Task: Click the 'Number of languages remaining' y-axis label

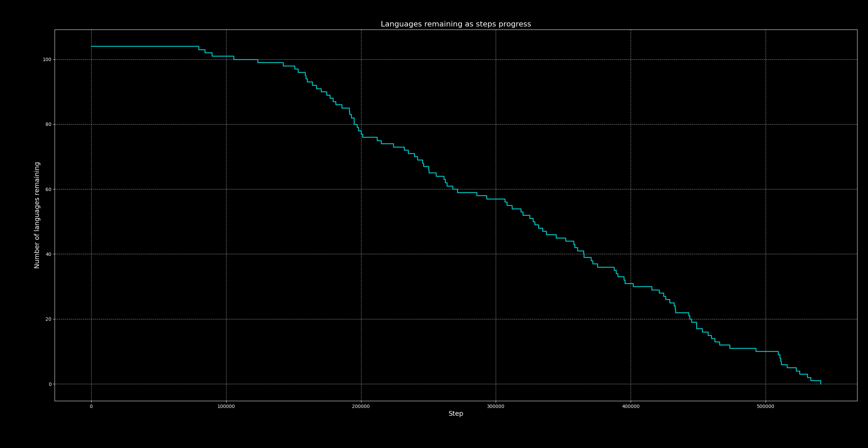Action: pyautogui.click(x=37, y=215)
